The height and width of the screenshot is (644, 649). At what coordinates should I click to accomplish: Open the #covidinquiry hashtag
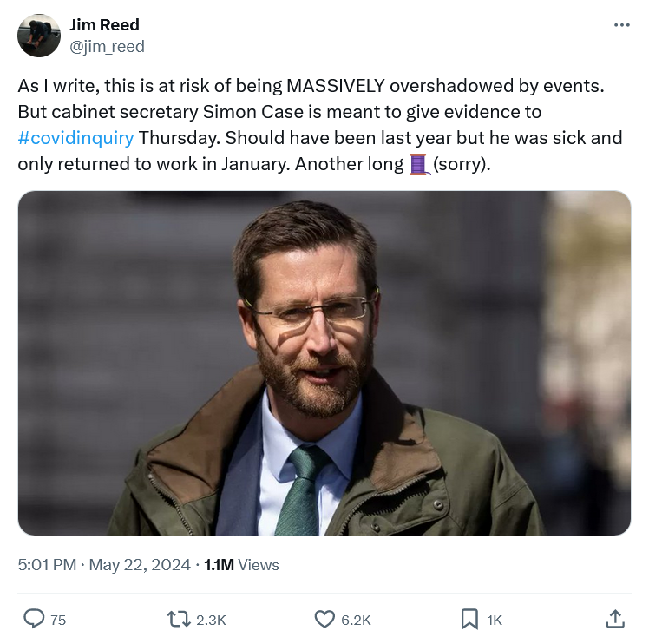pyautogui.click(x=75, y=138)
